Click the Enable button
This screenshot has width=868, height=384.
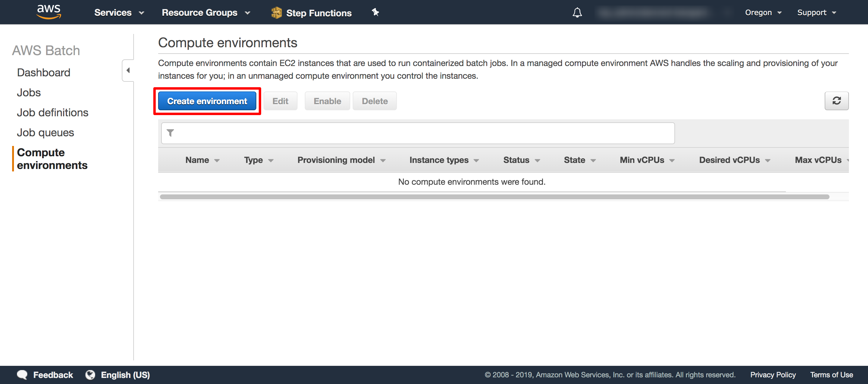point(327,101)
